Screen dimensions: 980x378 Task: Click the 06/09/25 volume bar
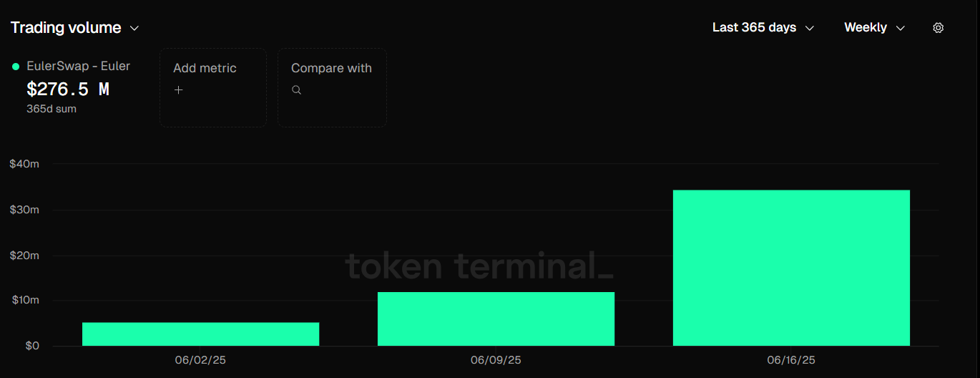(x=496, y=319)
